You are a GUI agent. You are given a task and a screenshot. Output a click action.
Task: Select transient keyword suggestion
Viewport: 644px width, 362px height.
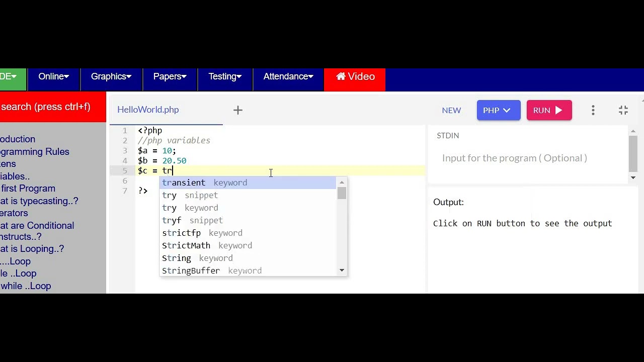coord(248,183)
